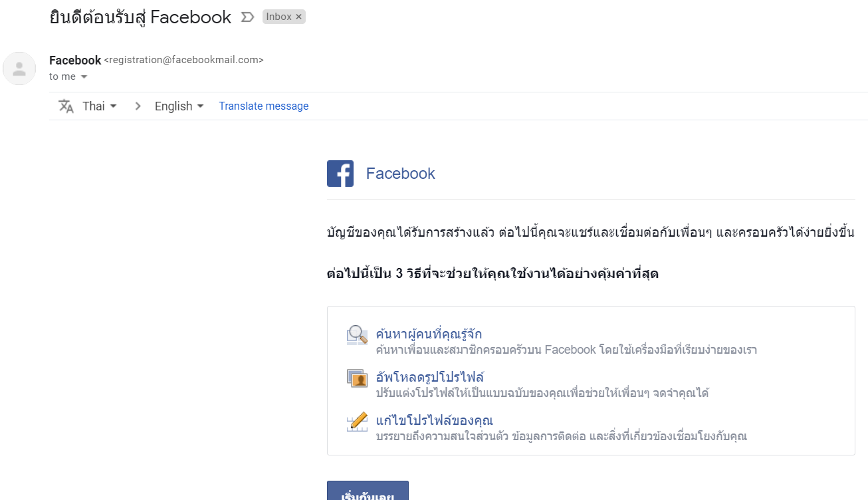Image resolution: width=868 pixels, height=500 pixels.
Task: Open the แก้ไขโปรไฟล์ของคุณ link
Action: click(434, 420)
